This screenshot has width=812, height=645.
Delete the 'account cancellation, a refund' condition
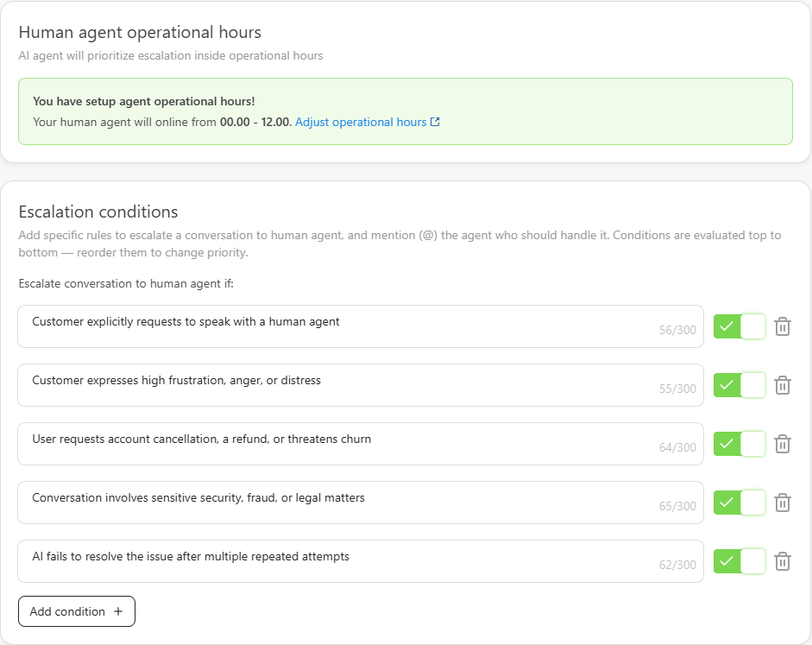[x=782, y=444]
